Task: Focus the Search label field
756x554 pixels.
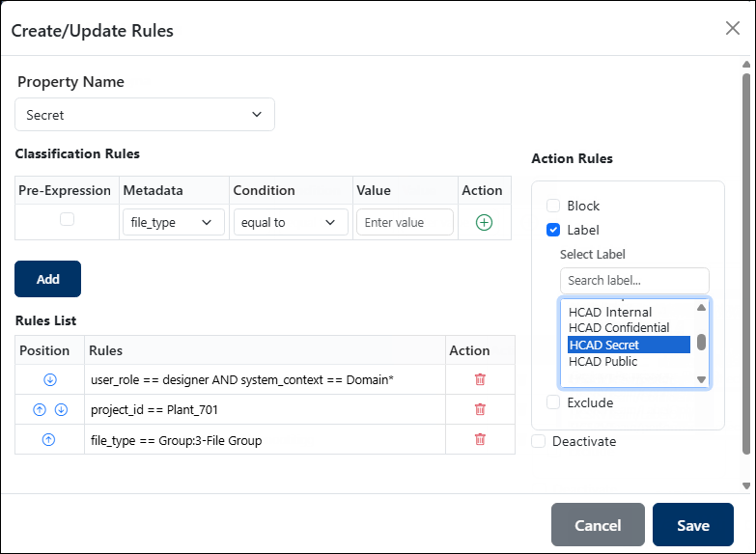Action: (x=634, y=281)
